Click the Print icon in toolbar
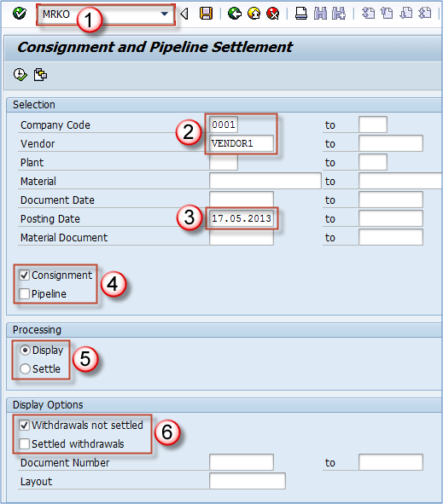This screenshot has height=504, width=443. pyautogui.click(x=301, y=14)
